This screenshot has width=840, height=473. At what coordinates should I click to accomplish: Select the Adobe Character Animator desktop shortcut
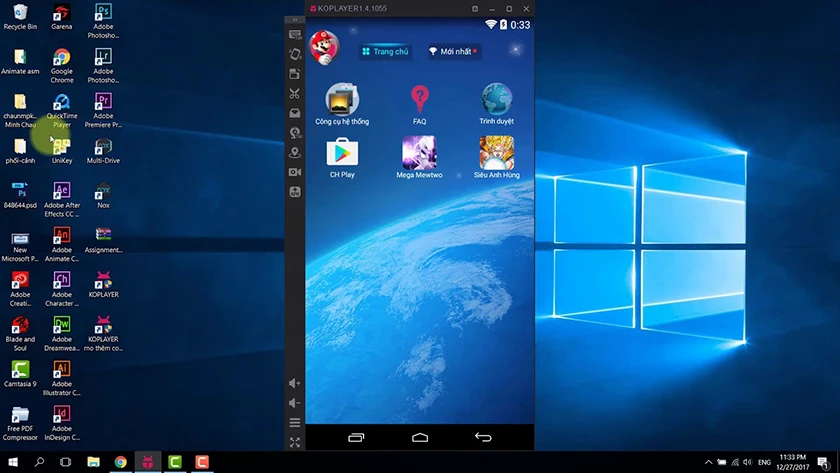[x=62, y=289]
